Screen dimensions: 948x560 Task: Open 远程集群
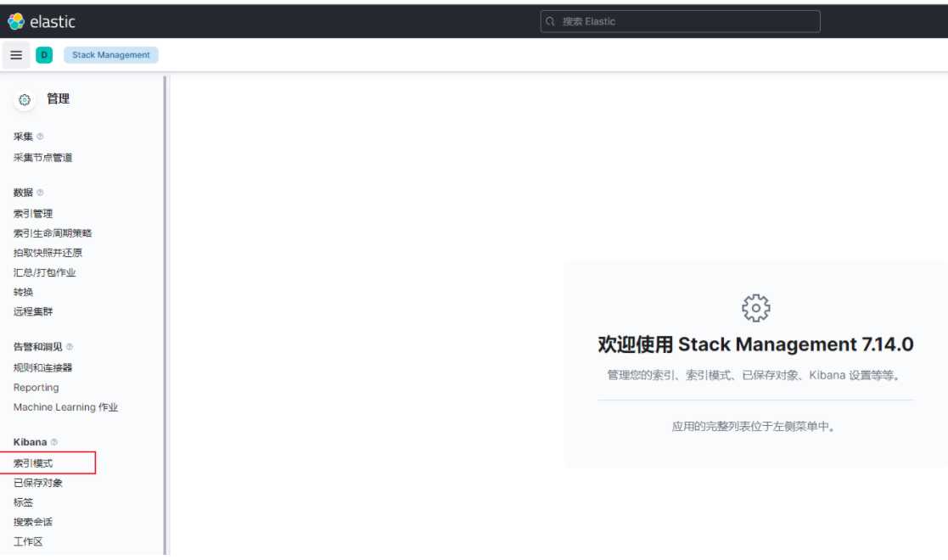coord(33,311)
